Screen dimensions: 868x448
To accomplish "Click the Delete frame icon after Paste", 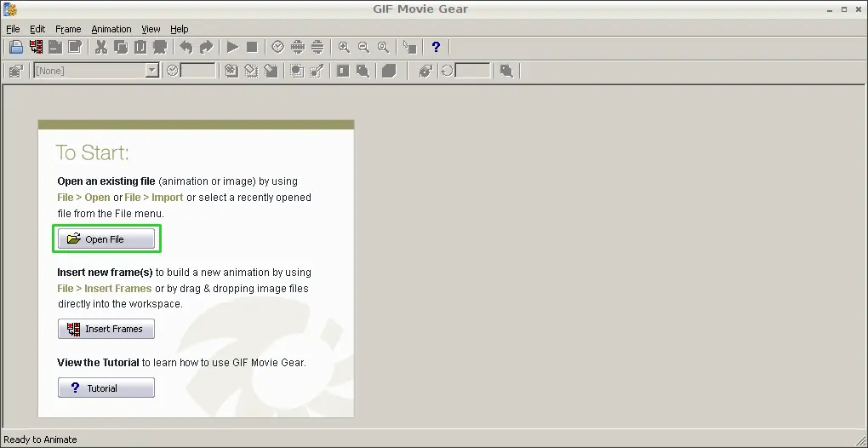I will pos(160,47).
